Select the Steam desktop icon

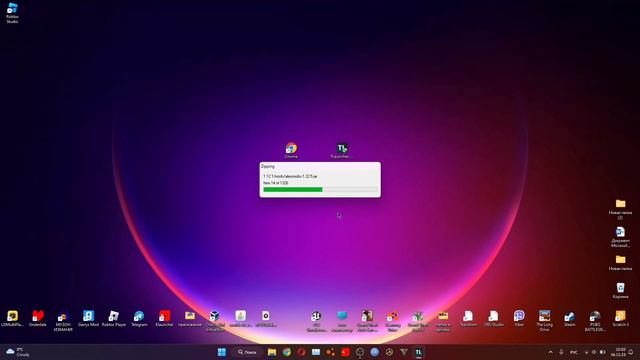(x=570, y=318)
